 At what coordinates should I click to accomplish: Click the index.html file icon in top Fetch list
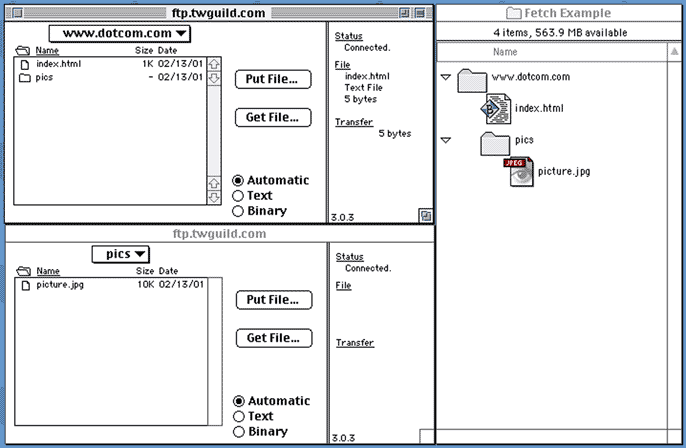click(x=25, y=65)
